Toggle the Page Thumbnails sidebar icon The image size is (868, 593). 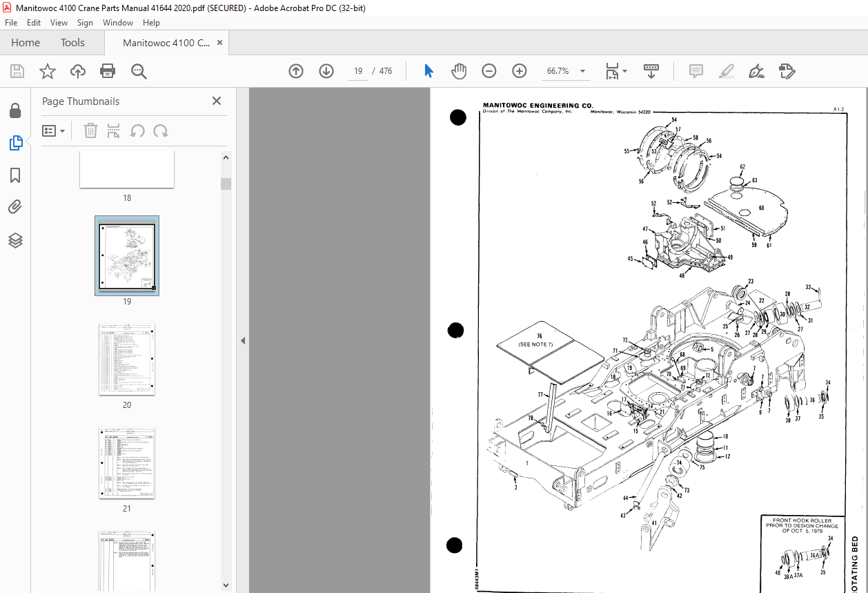[x=15, y=144]
